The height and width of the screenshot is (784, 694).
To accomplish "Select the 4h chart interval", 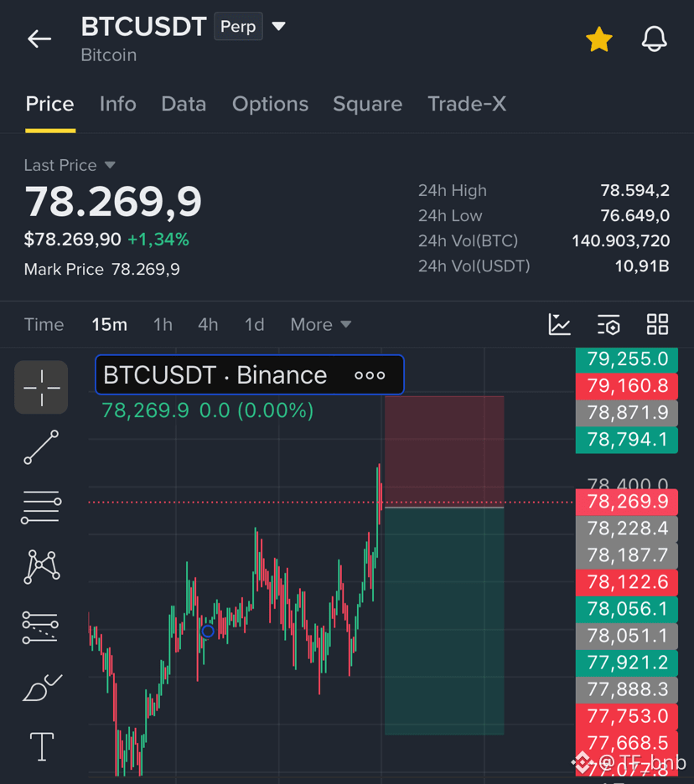I will 208,324.
